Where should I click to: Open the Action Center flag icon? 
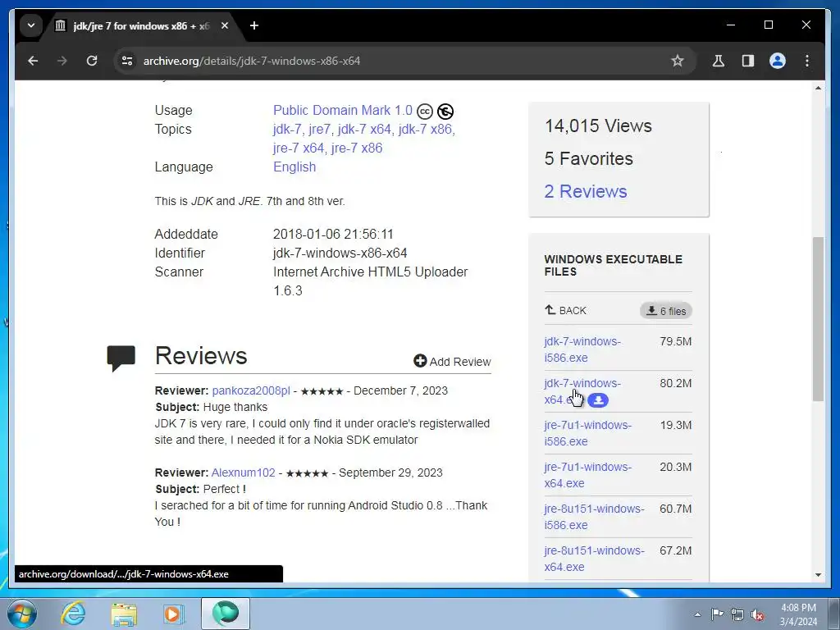[717, 614]
